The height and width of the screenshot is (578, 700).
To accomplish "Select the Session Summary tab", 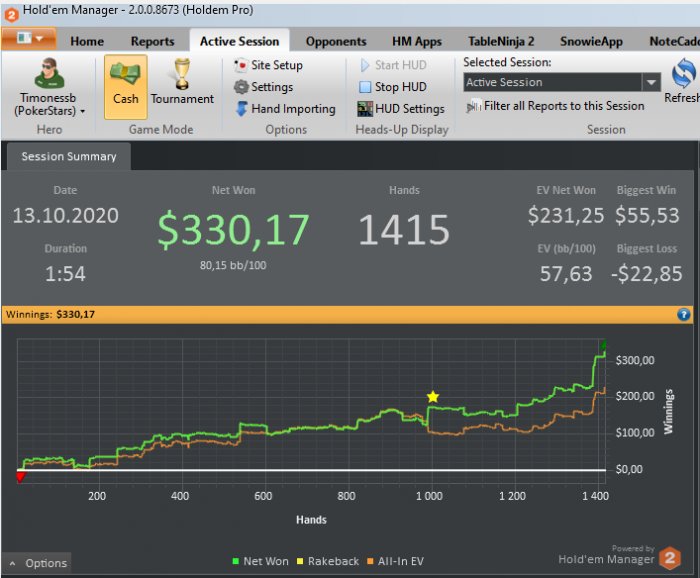I will 69,156.
